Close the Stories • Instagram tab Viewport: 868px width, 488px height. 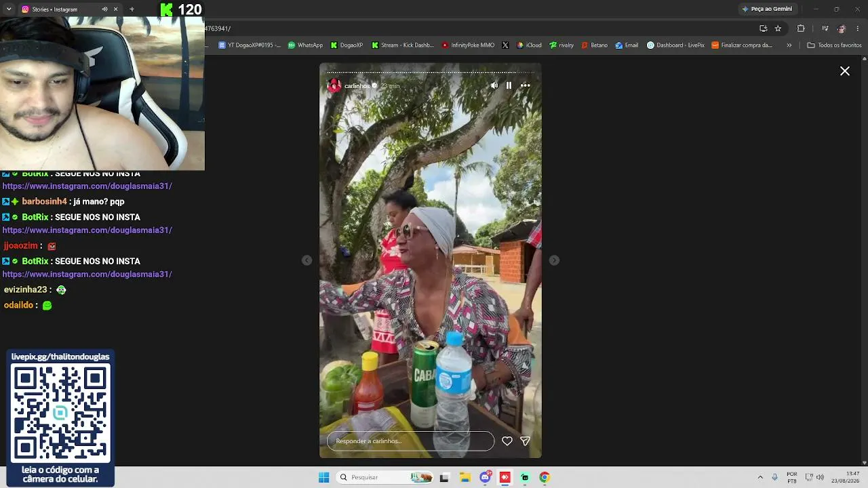pyautogui.click(x=115, y=9)
